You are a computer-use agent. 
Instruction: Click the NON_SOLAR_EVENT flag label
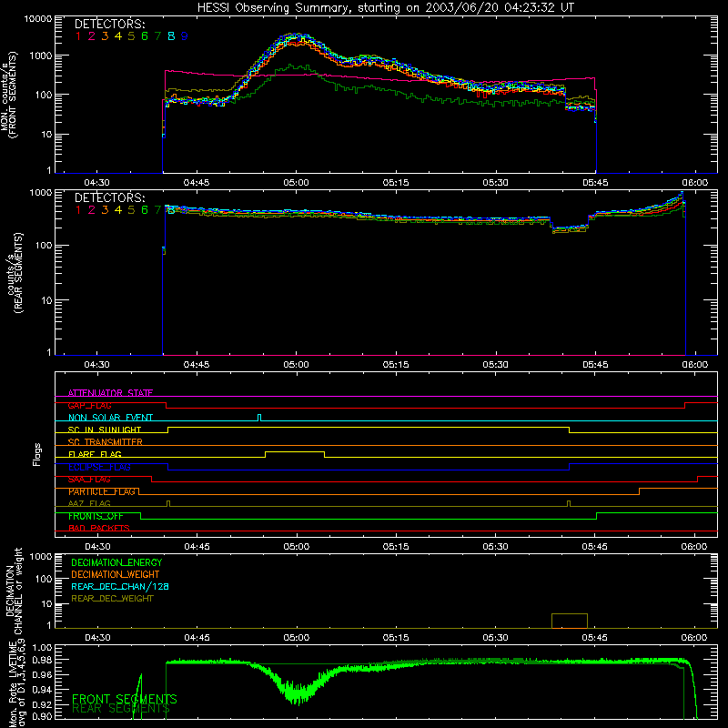110,418
